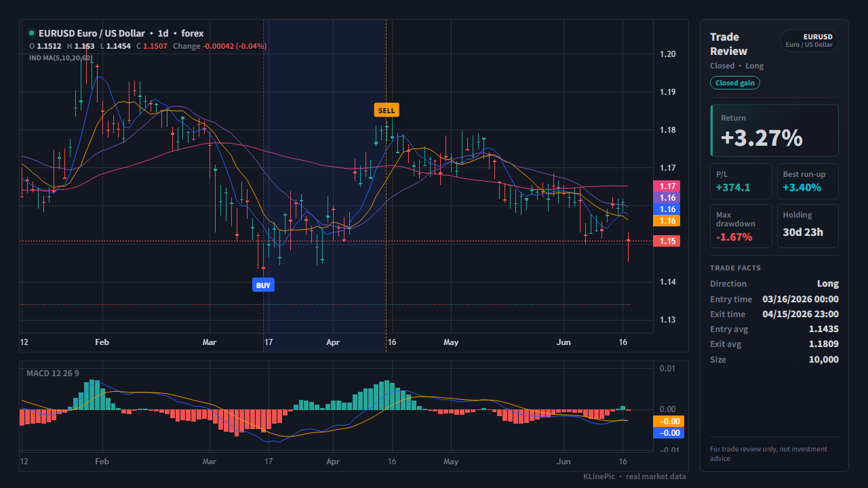Click the Closed • Long status line
The width and height of the screenshot is (868, 488).
(736, 66)
